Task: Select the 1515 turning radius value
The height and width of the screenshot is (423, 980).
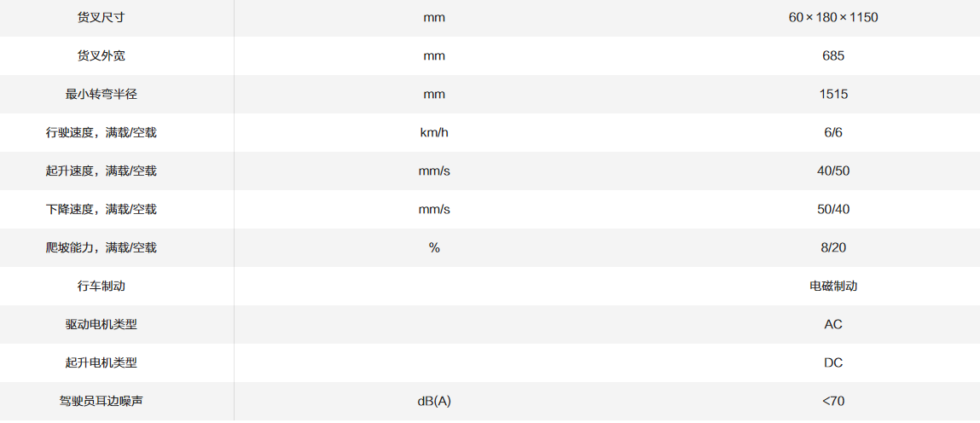Action: pos(832,94)
